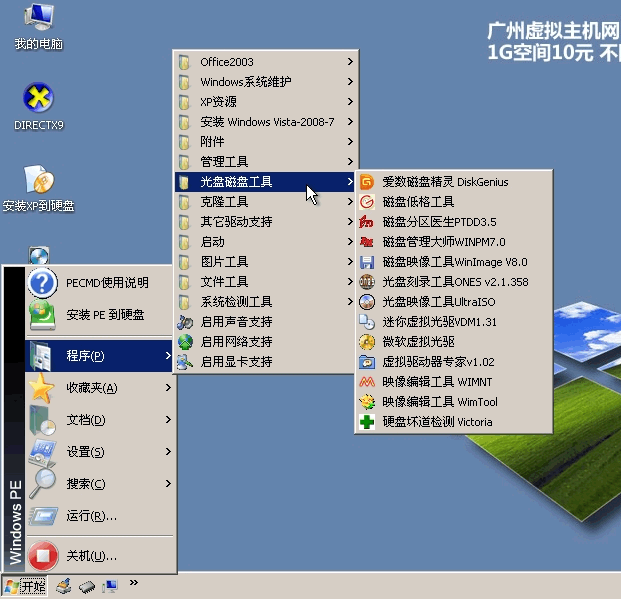Open 我的电脑 desktop icon
The image size is (621, 599).
[39, 17]
